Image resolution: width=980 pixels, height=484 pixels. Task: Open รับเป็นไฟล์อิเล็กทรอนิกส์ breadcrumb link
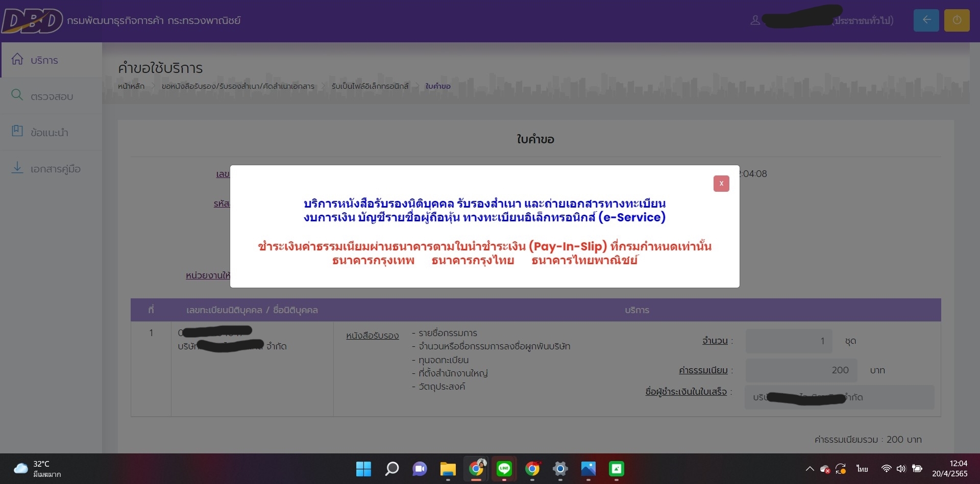point(370,86)
